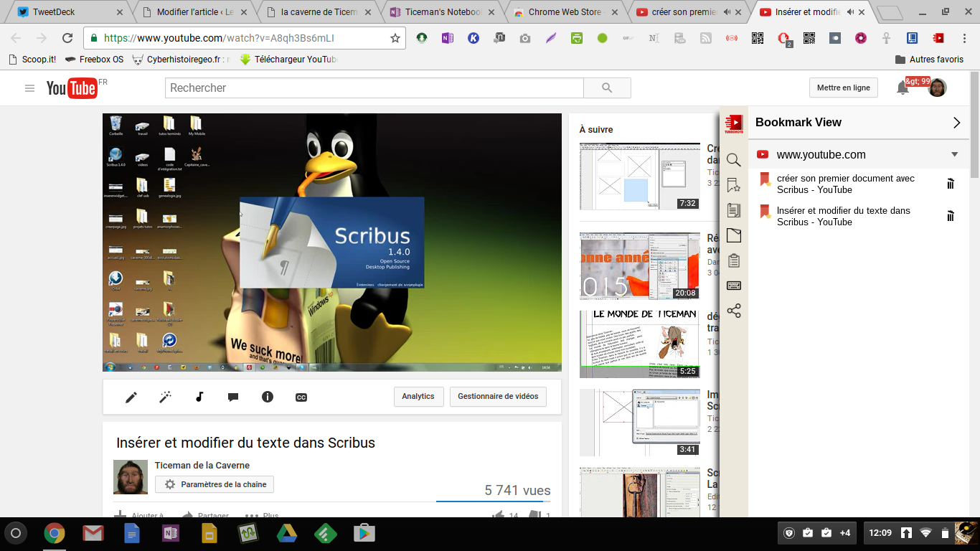This screenshot has width=980, height=551.
Task: Click the camera screenshot extension icon
Action: pos(525,38)
